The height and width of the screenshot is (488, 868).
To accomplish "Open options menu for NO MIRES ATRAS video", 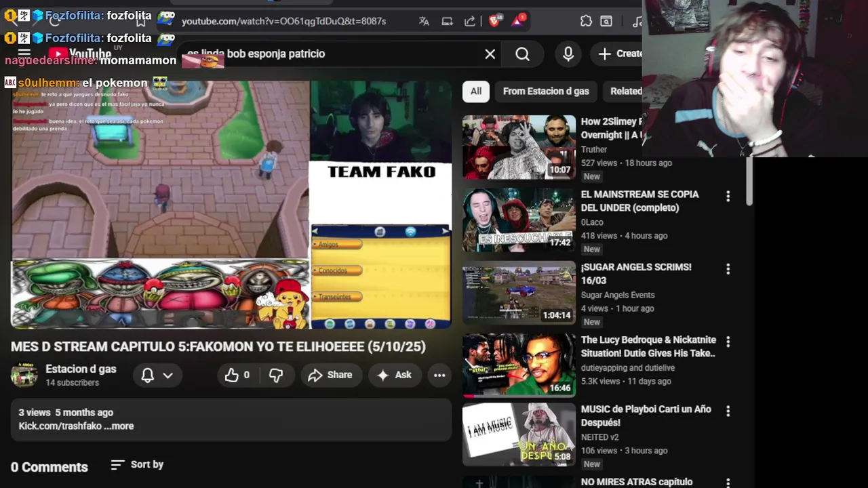I will tap(728, 483).
